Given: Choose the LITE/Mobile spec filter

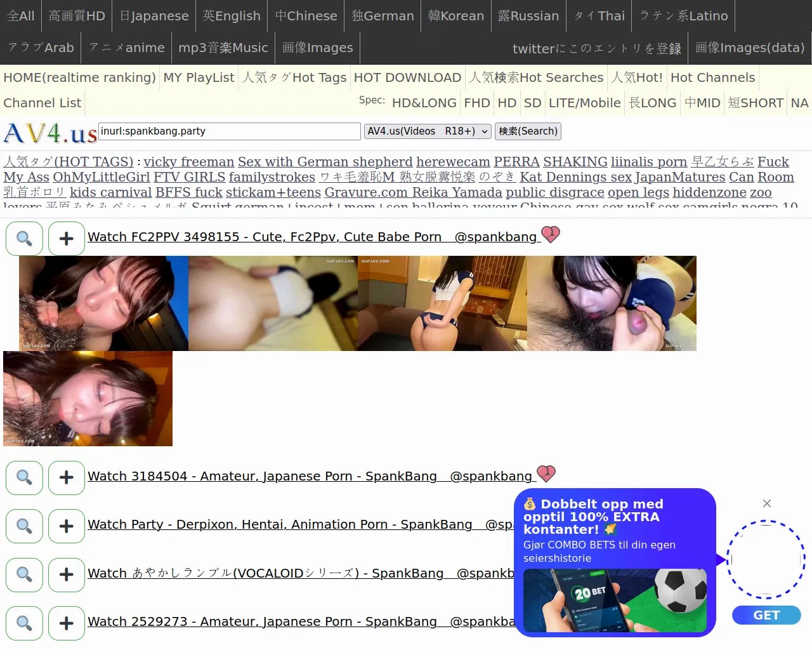Looking at the screenshot, I should tap(585, 103).
